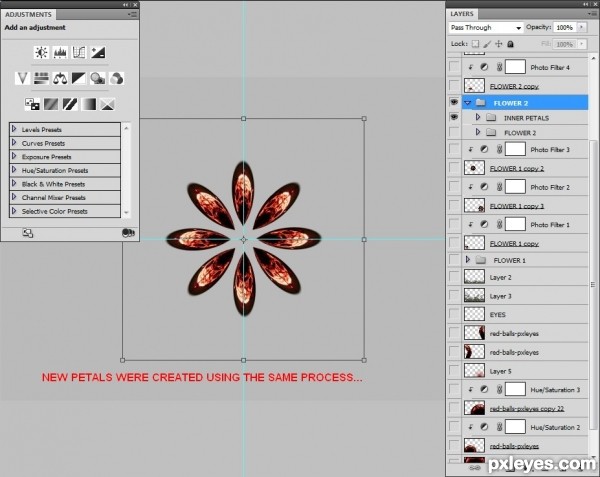
Task: Add a Levels adjustment
Action: coord(60,52)
